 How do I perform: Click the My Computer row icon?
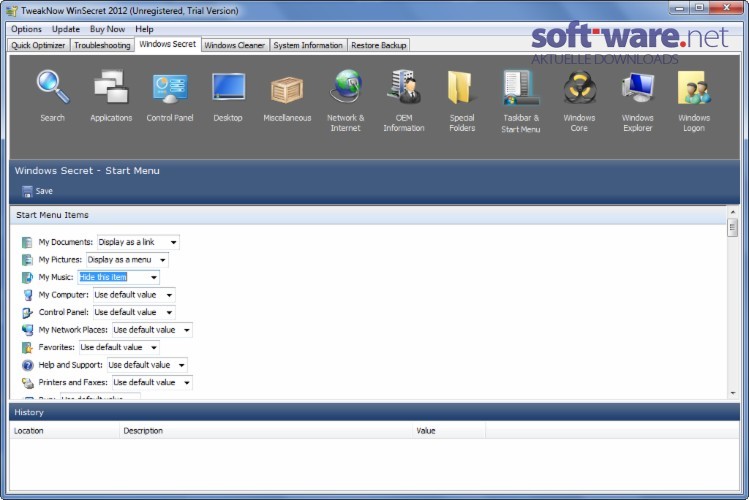coord(27,295)
